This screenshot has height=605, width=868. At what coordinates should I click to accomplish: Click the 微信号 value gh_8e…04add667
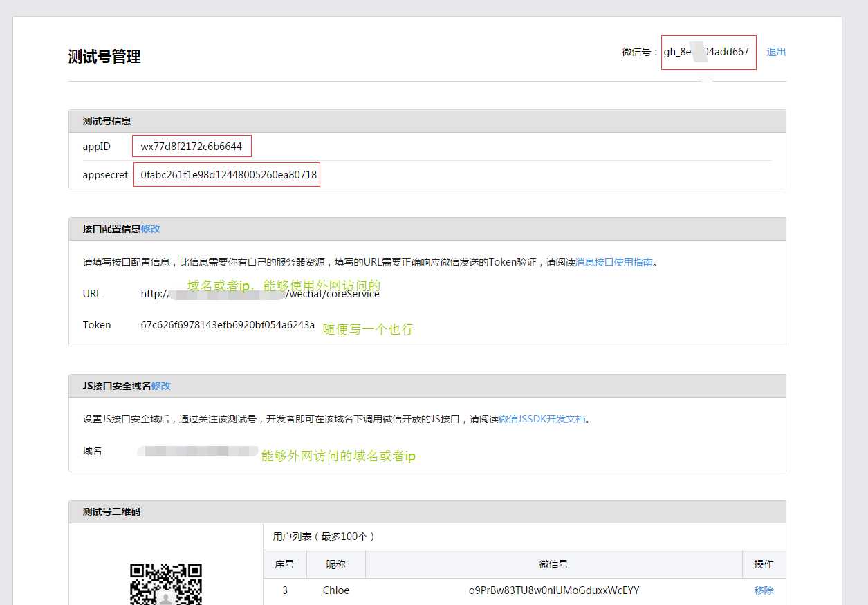click(x=706, y=52)
